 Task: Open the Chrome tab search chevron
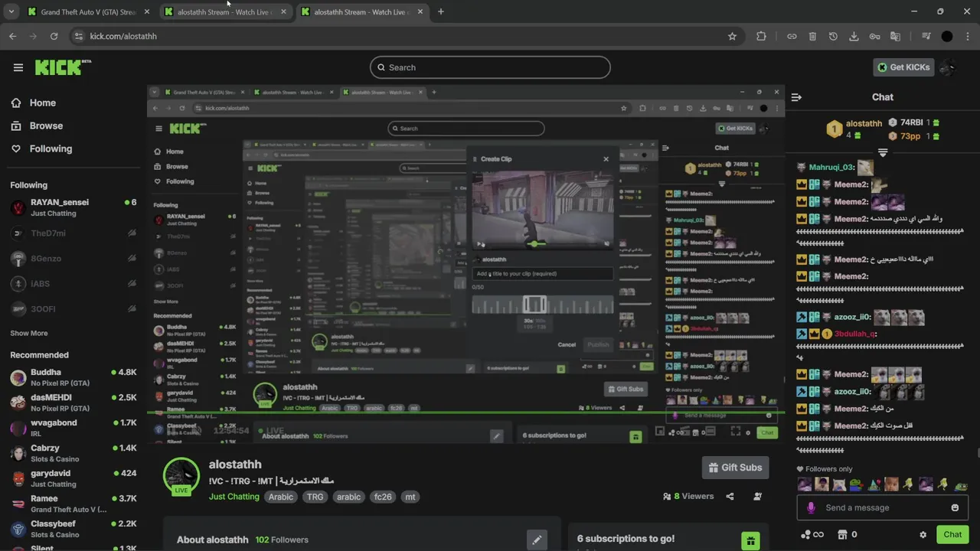point(11,11)
